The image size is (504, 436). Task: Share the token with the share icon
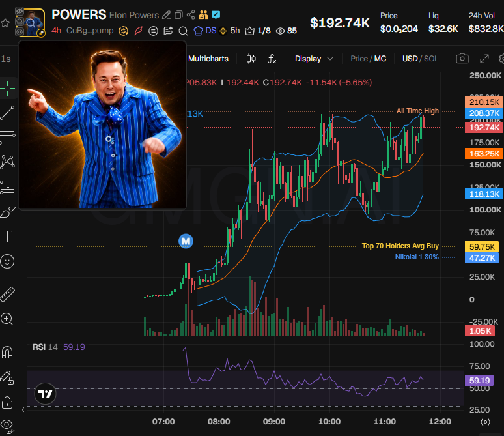coord(191,15)
